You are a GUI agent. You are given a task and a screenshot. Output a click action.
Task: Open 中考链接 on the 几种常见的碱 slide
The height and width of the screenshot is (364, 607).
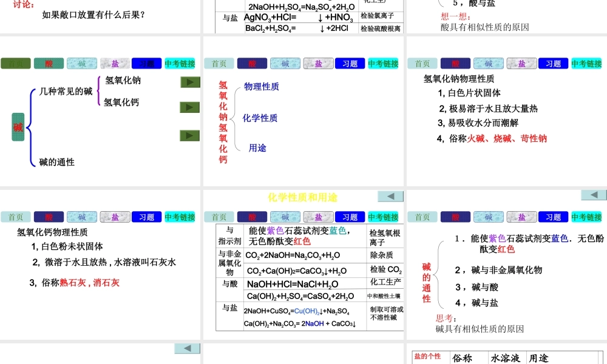tap(180, 64)
